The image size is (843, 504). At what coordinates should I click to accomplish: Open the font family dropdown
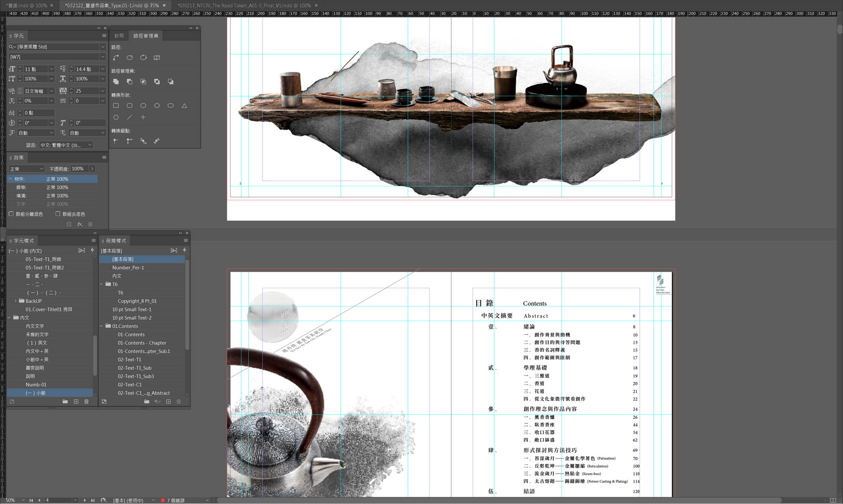point(102,47)
